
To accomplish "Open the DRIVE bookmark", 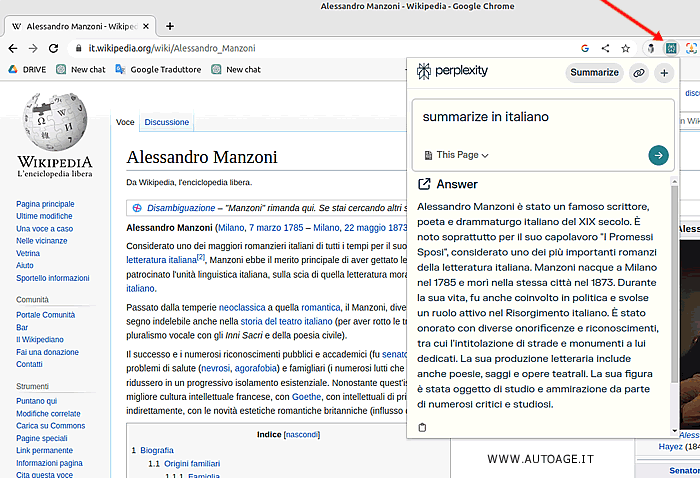I will [28, 69].
